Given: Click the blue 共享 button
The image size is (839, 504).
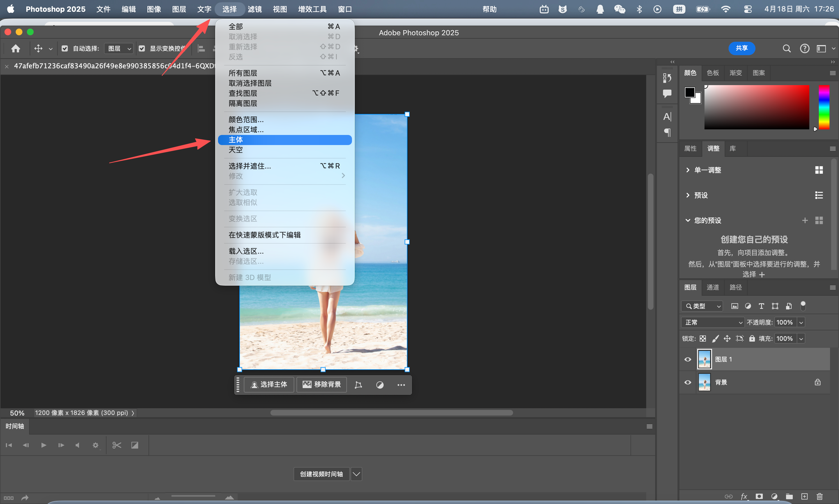Looking at the screenshot, I should point(741,48).
